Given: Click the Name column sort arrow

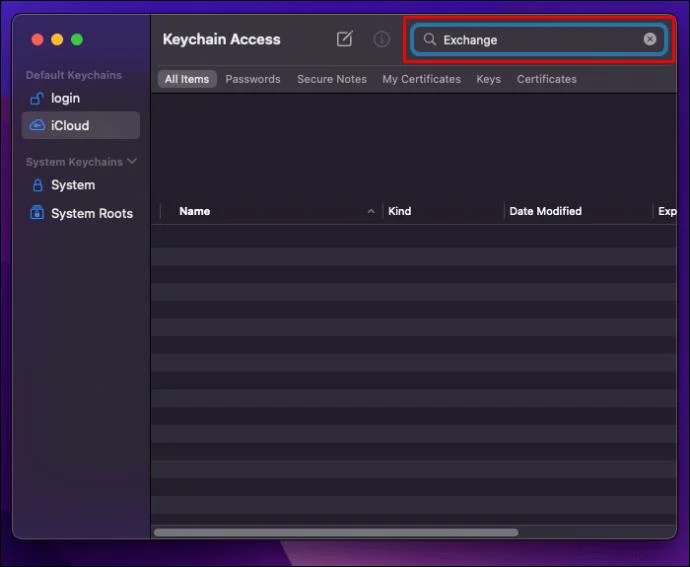Looking at the screenshot, I should coord(371,212).
